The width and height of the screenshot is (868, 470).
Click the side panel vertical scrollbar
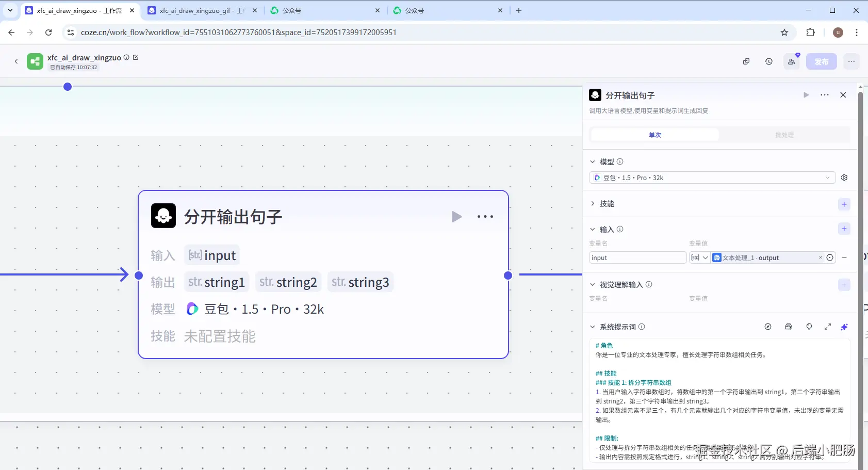point(860,279)
